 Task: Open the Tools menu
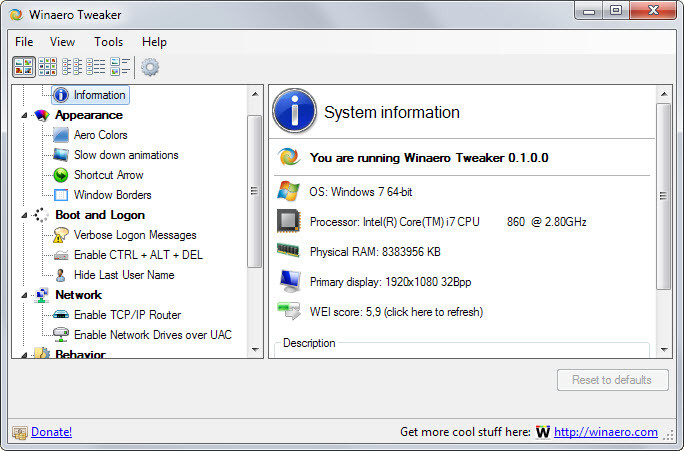(x=109, y=42)
